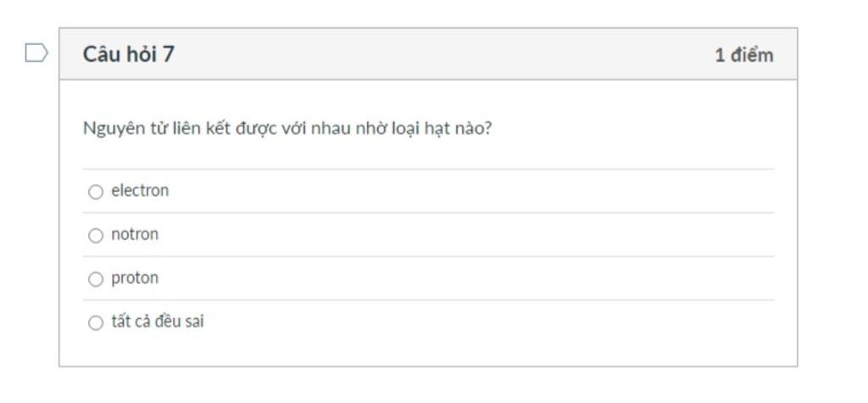This screenshot has height=403, width=868.
Task: Click the 'Câu hỏi 7' heading
Action: pyautogui.click(x=129, y=54)
